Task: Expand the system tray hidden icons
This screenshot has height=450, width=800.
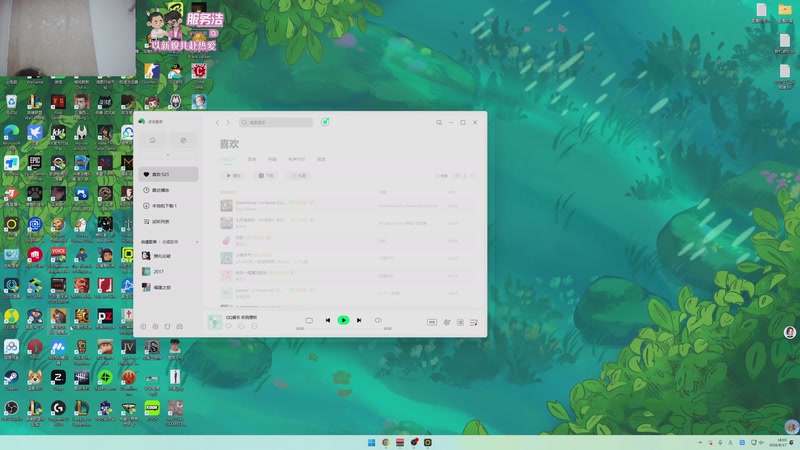Action: pyautogui.click(x=700, y=442)
